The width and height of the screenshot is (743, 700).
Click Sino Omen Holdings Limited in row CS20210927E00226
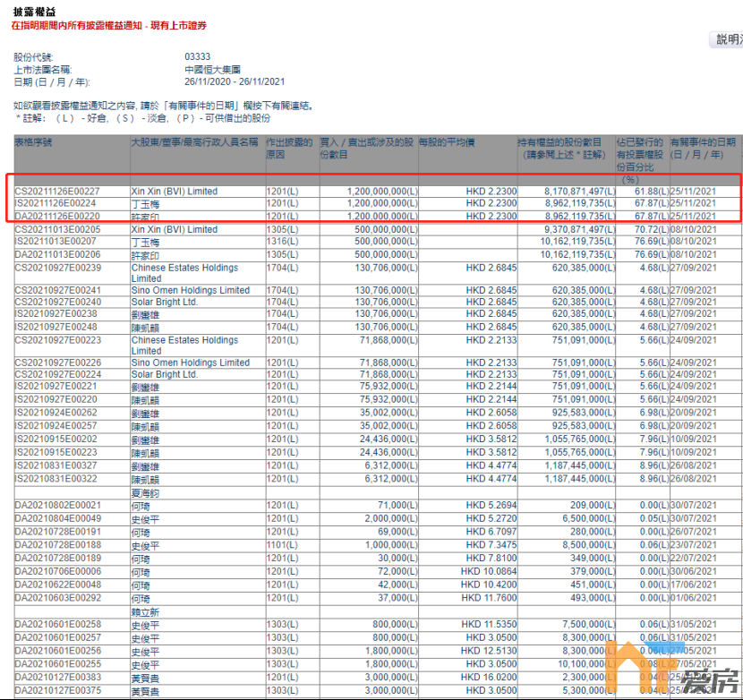[x=191, y=363]
